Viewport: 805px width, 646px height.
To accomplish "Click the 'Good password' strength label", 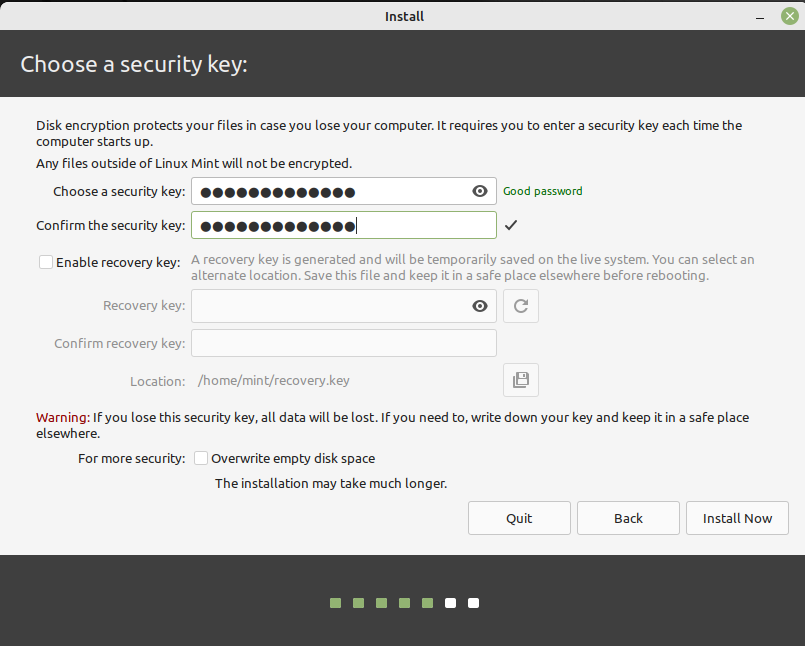I will pyautogui.click(x=542, y=190).
